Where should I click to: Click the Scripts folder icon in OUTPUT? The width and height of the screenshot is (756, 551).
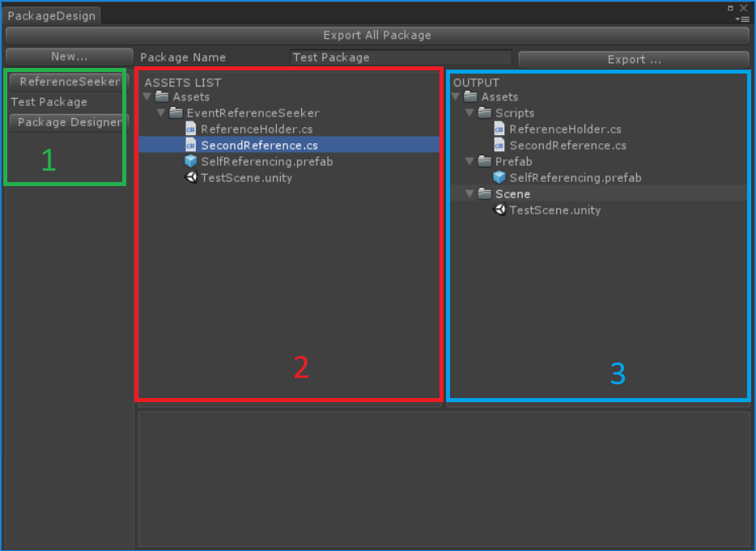tap(483, 112)
